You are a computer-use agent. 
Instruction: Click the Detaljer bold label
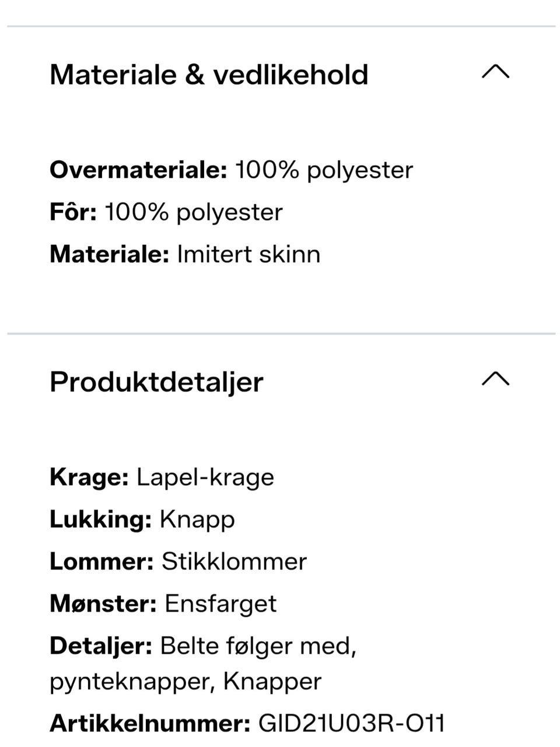(100, 646)
